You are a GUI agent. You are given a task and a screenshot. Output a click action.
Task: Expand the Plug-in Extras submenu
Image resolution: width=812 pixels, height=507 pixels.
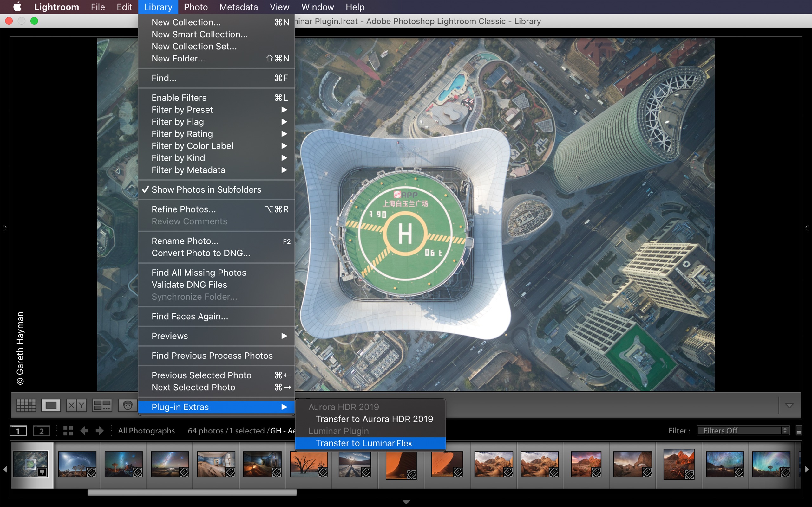tap(180, 407)
